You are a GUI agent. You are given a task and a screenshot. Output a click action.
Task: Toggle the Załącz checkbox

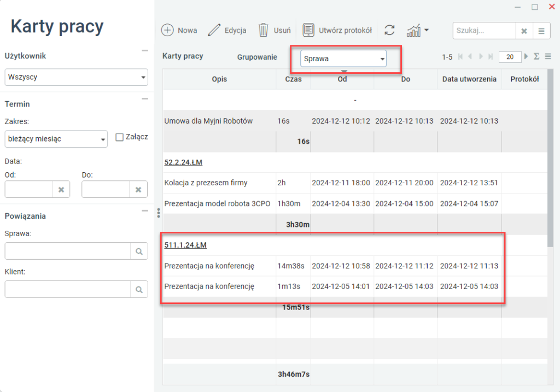point(120,137)
